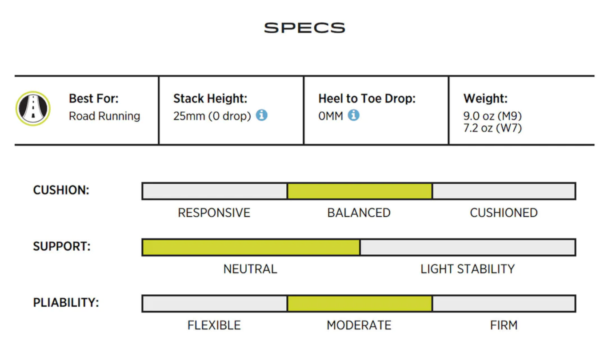Click the Road Running text

tap(104, 116)
